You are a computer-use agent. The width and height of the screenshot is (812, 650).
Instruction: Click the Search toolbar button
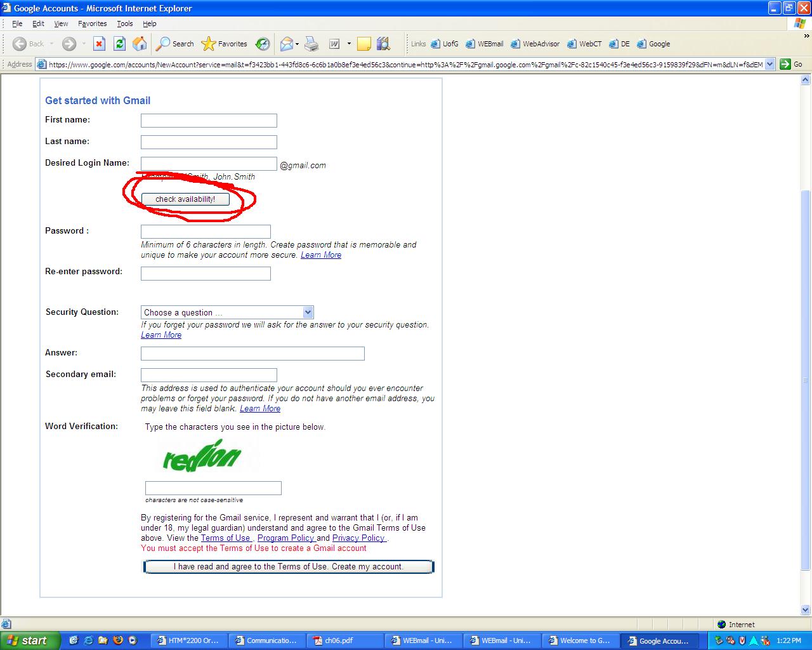[x=175, y=44]
